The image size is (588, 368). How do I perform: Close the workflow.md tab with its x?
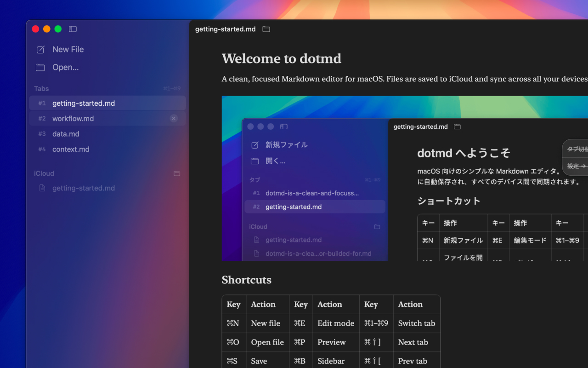[x=174, y=119]
